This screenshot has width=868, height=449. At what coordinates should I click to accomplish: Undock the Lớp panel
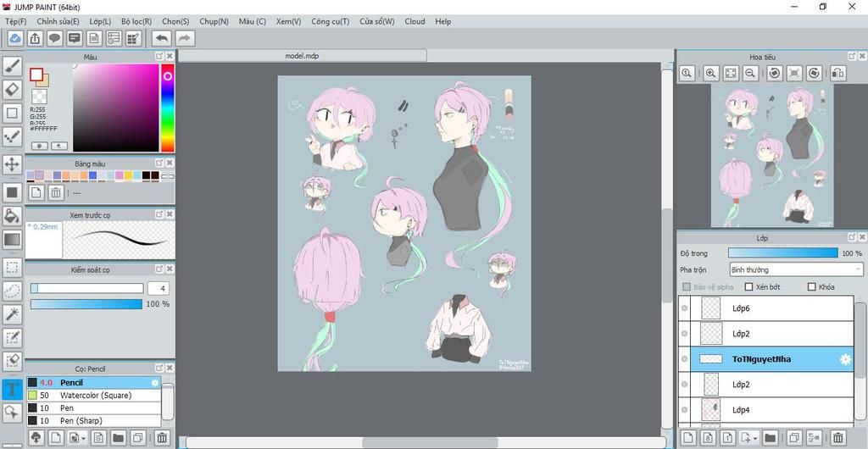(x=852, y=237)
